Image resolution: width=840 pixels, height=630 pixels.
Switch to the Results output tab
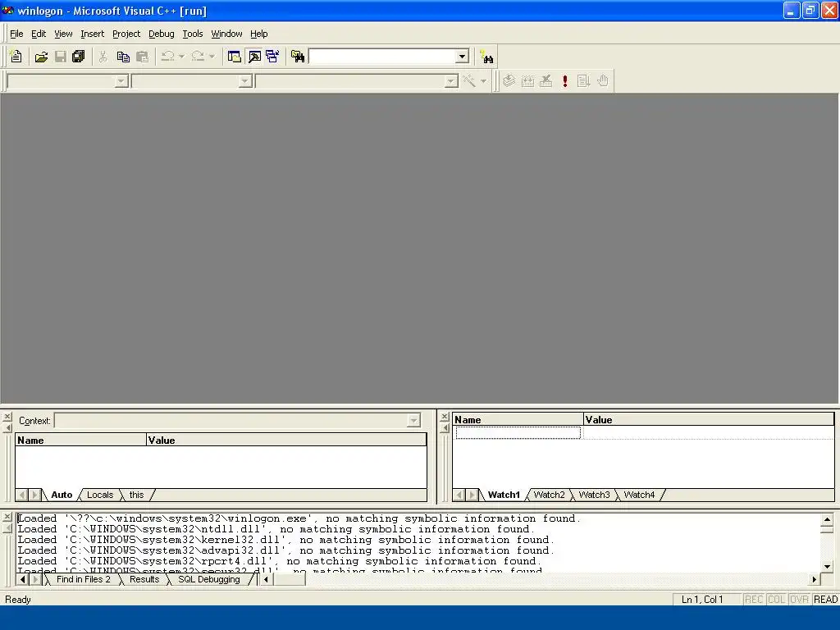pyautogui.click(x=144, y=579)
